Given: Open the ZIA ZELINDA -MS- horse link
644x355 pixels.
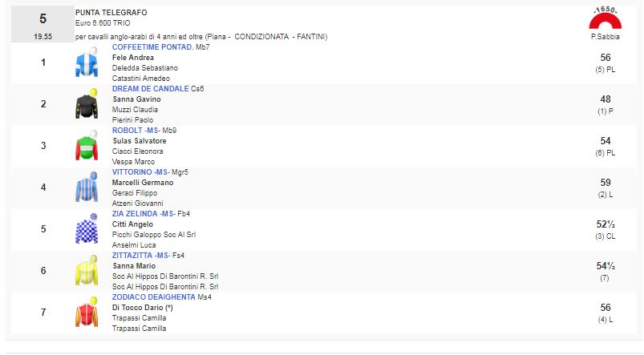Looking at the screenshot, I should (143, 214).
